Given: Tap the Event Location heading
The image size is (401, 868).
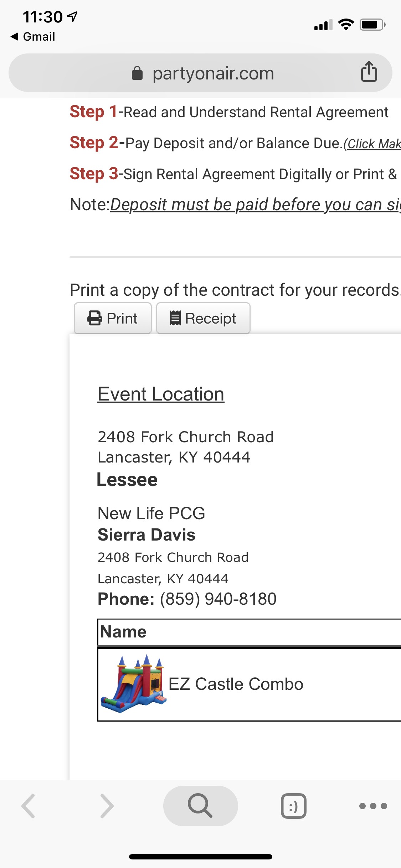Looking at the screenshot, I should pos(161,394).
